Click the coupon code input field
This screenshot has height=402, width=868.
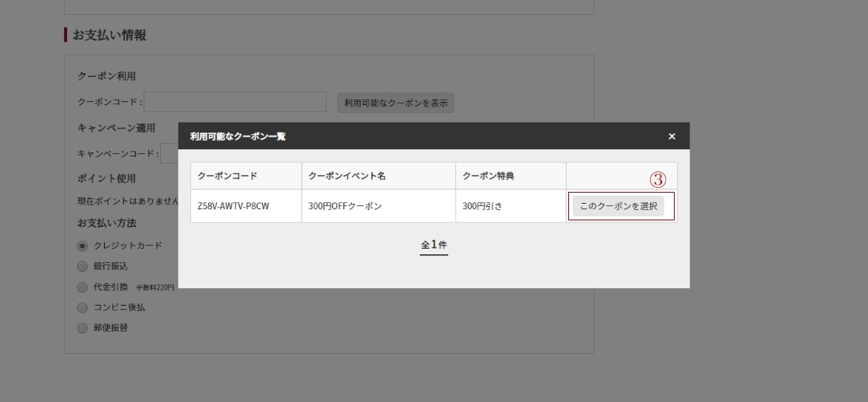point(234,102)
